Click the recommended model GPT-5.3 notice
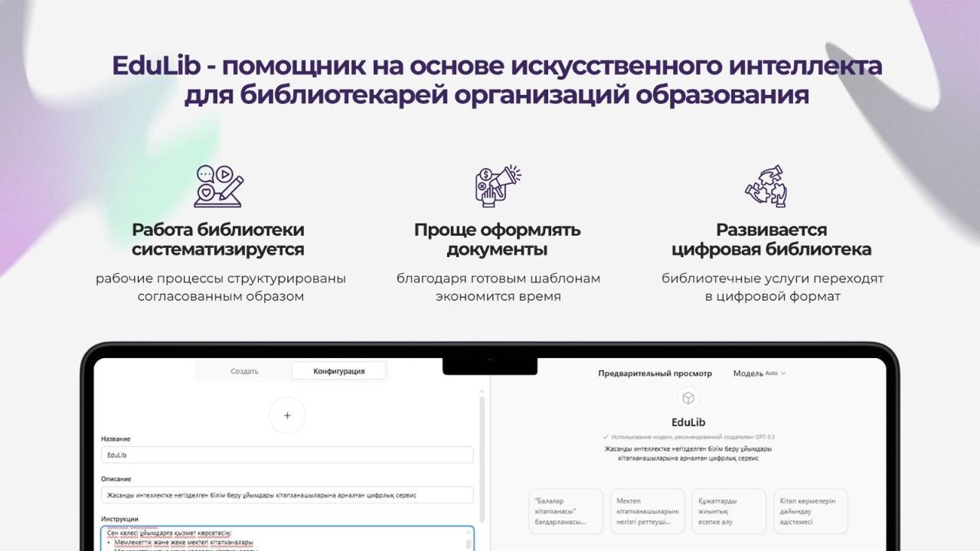The height and width of the screenshot is (551, 980). click(688, 437)
